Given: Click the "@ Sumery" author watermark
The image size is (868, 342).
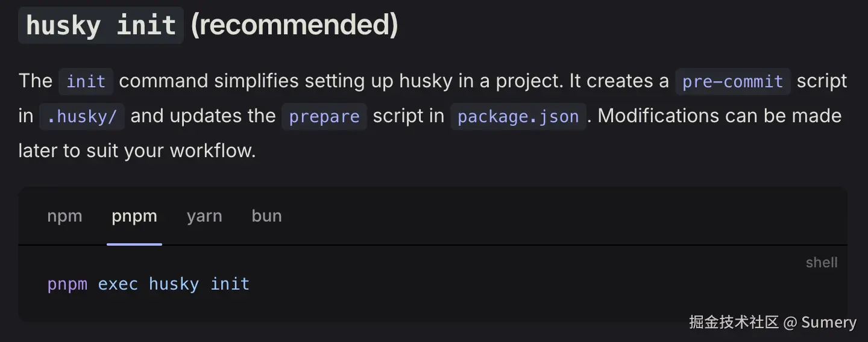Looking at the screenshot, I should [x=820, y=322].
